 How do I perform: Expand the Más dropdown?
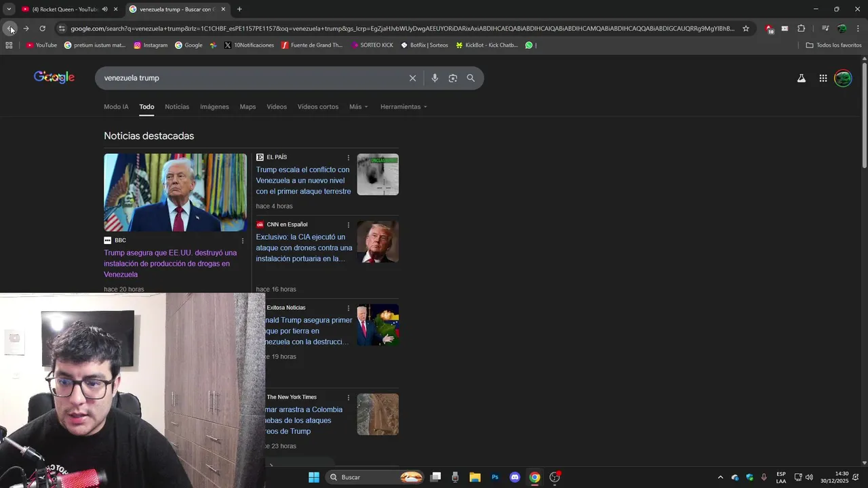click(359, 106)
